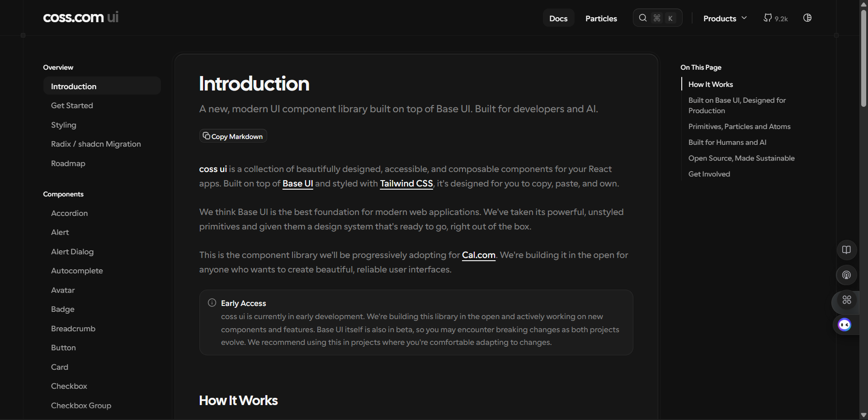Switch to the Docs tab
This screenshot has width=868, height=420.
click(558, 19)
